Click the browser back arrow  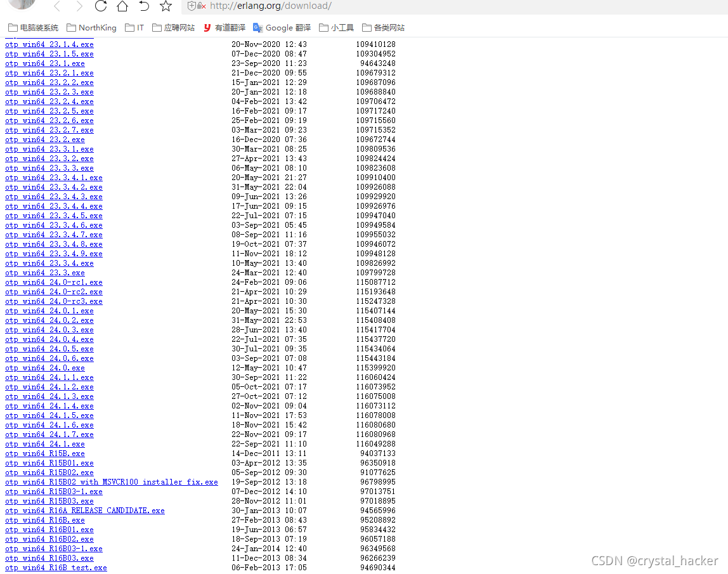[57, 6]
